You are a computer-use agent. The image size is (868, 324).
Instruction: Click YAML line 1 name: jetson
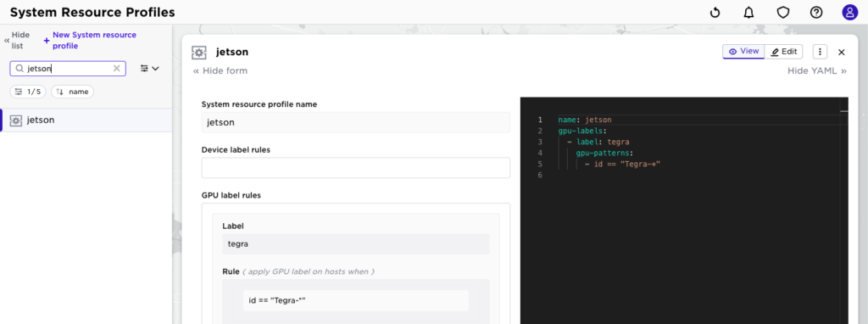coord(585,120)
